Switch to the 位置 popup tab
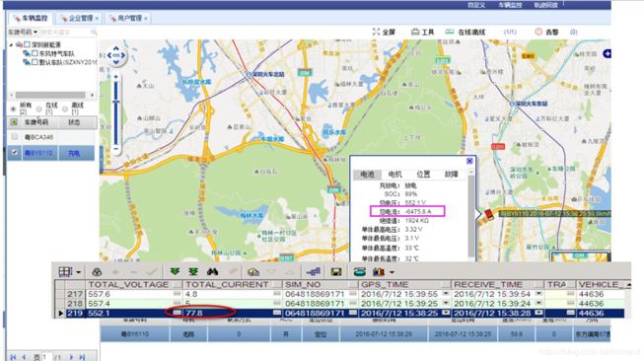The height and width of the screenshot is (361, 644). coord(423,175)
